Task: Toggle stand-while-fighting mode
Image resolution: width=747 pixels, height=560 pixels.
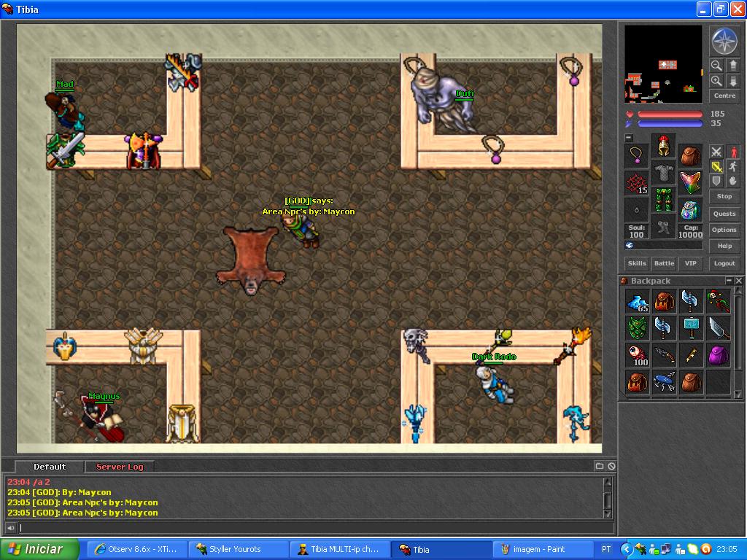Action: coord(733,152)
